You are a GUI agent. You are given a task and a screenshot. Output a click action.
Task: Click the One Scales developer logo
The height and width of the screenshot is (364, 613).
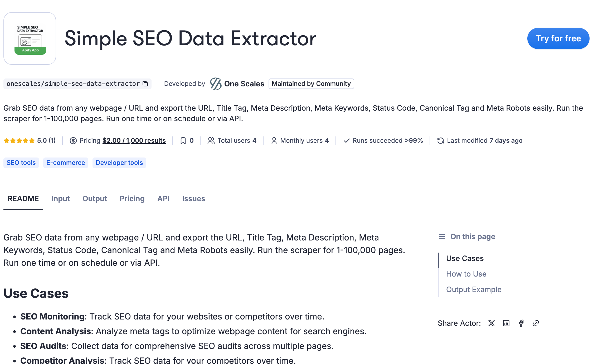(x=216, y=84)
